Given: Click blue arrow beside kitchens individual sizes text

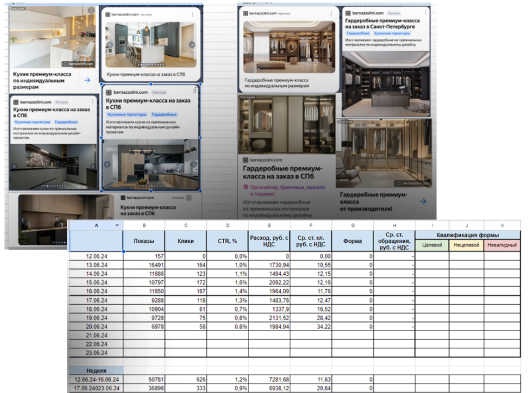Looking at the screenshot, I should click(x=87, y=80).
